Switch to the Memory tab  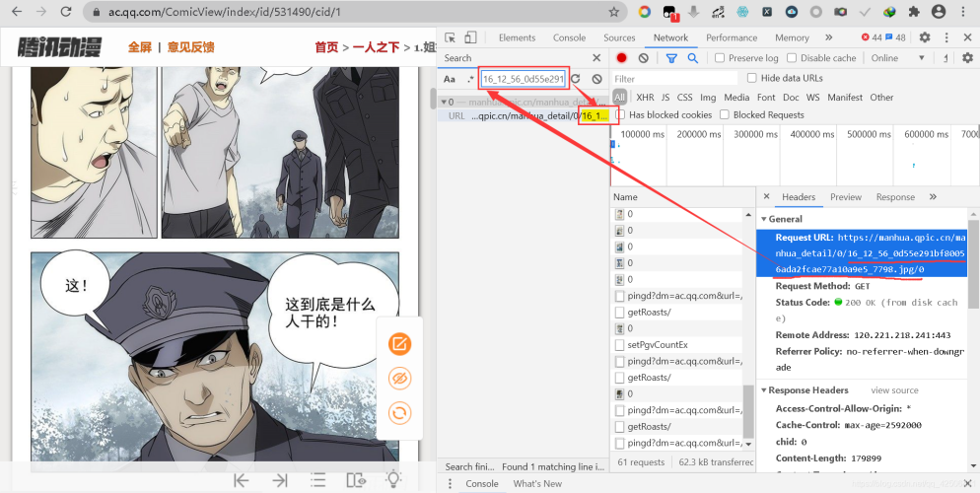tap(792, 37)
